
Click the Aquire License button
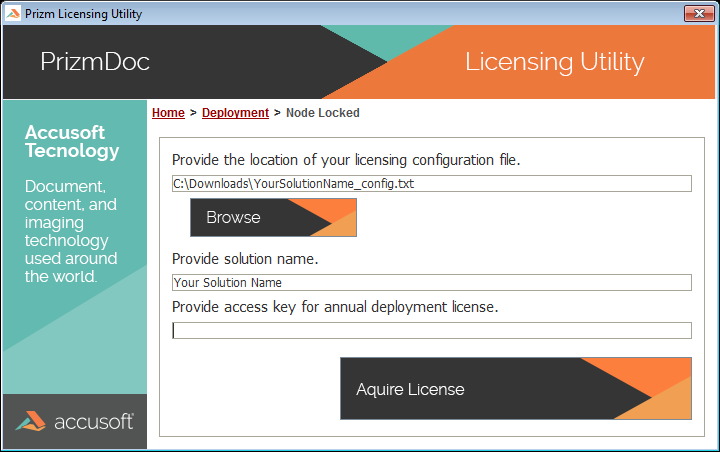tap(515, 389)
